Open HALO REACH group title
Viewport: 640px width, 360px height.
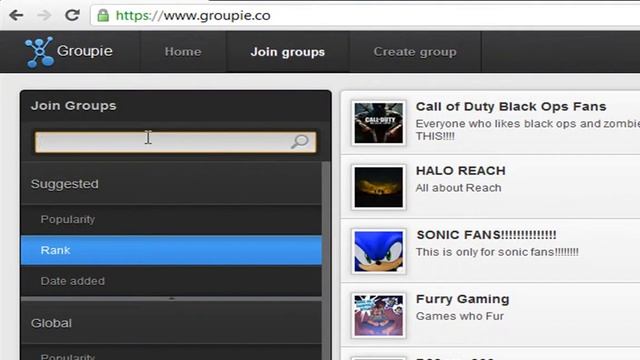(460, 171)
